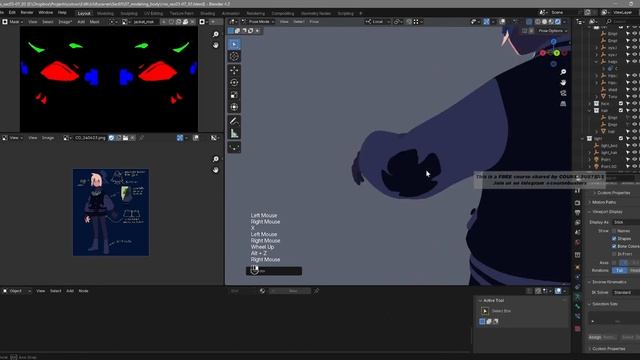Enable In Front checkbox

pos(614,254)
